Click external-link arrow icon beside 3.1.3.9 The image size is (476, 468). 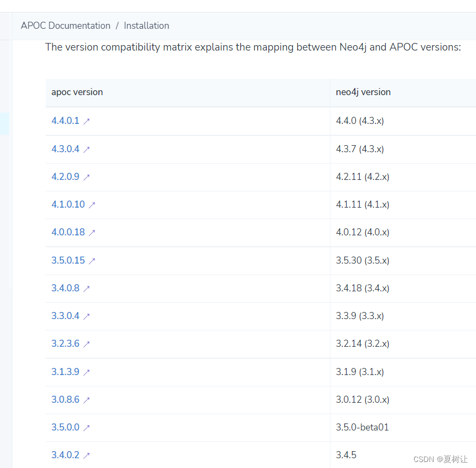(86, 372)
